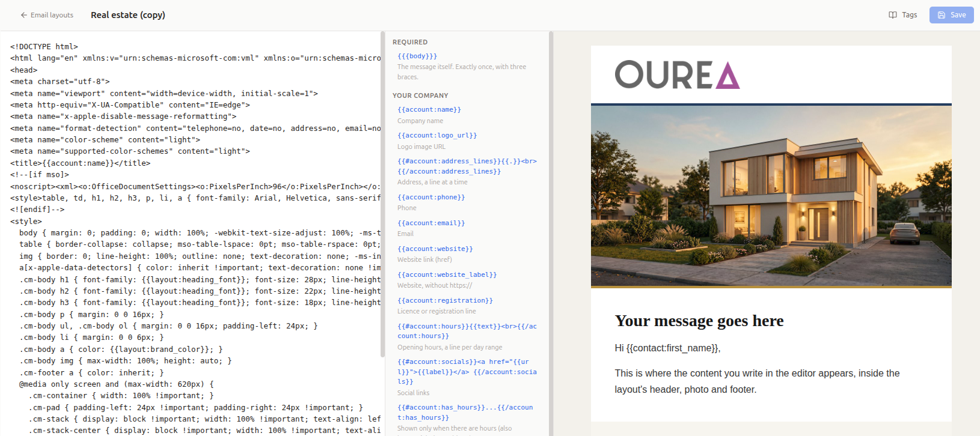980x436 pixels.
Task: Click the @media only screen code line
Action: (117, 384)
